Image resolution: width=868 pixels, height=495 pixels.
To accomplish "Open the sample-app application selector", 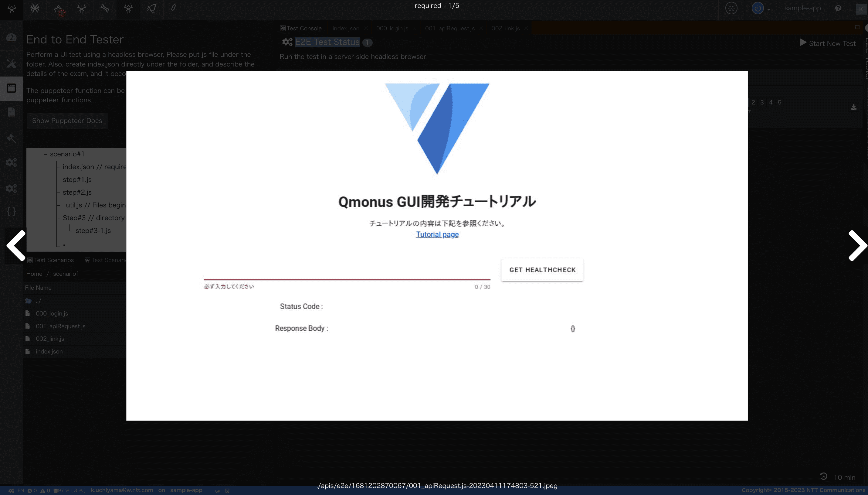I will pos(802,8).
